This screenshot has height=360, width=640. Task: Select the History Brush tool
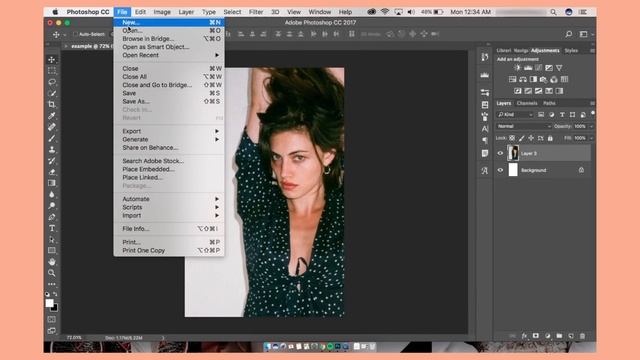(x=52, y=161)
